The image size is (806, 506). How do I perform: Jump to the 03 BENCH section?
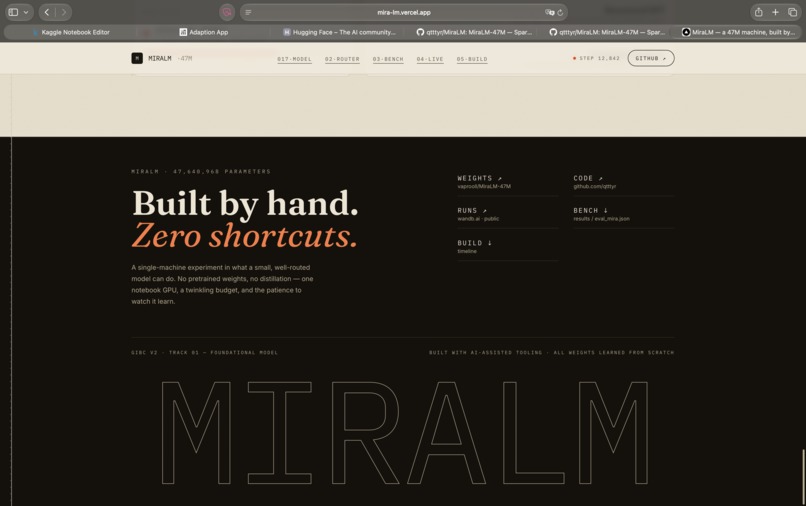pos(388,59)
